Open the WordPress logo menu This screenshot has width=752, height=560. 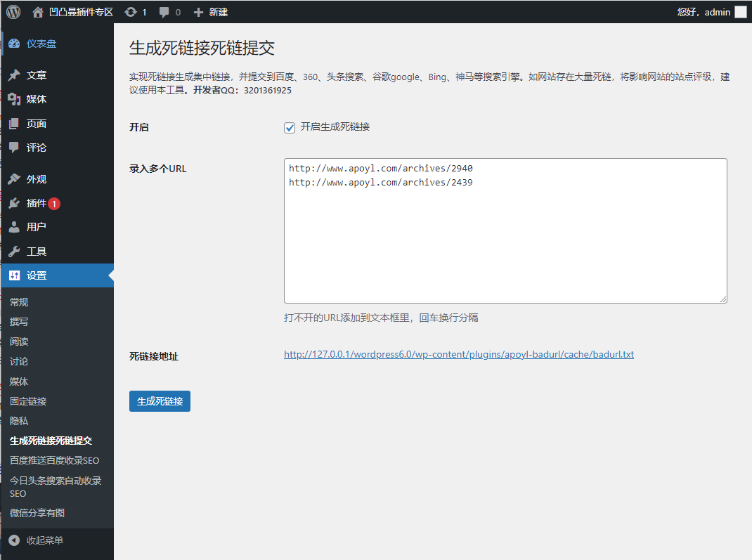(x=13, y=11)
